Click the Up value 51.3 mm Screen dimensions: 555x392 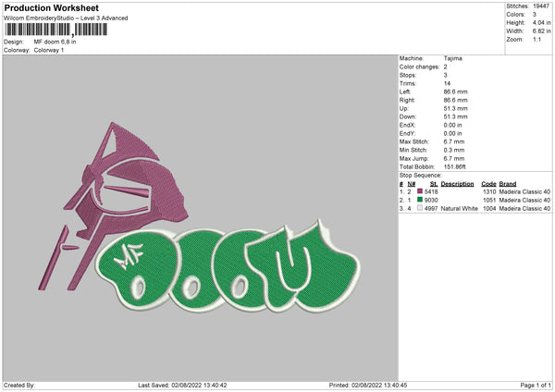pos(455,108)
